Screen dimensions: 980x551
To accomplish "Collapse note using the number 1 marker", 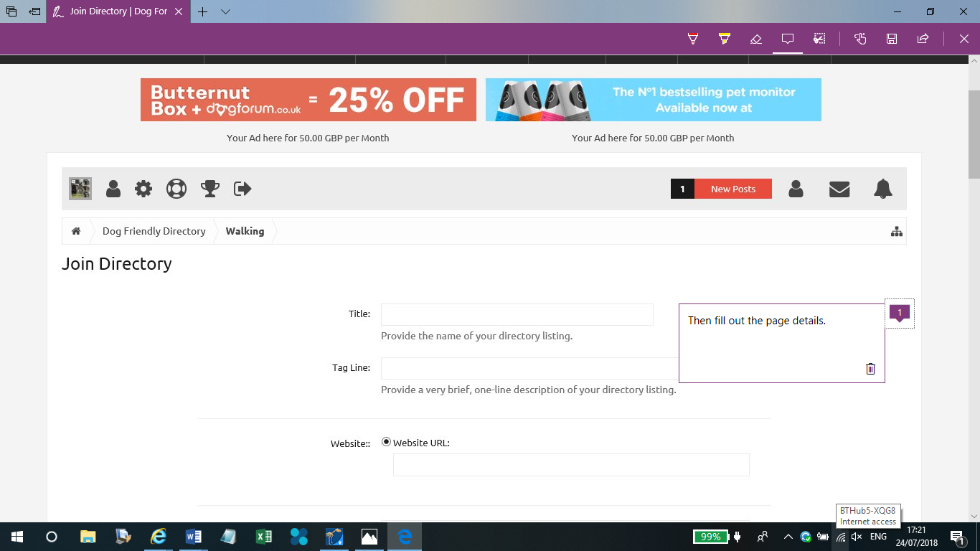I will point(900,313).
